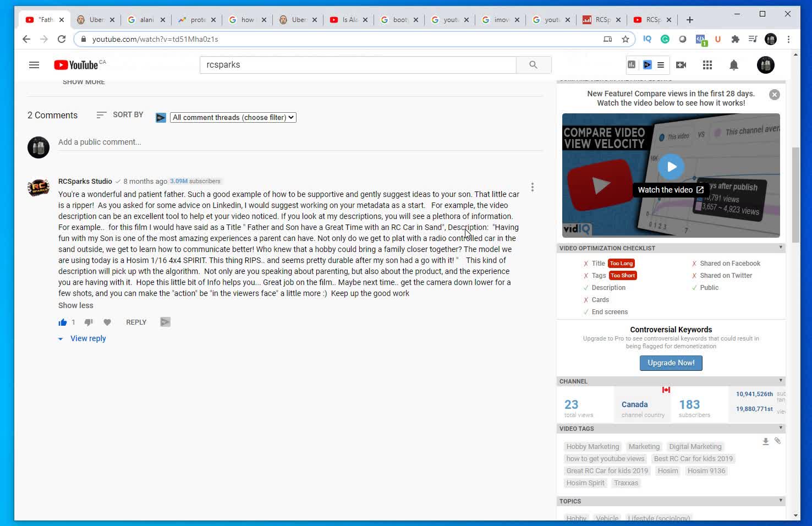This screenshot has width=812, height=526.
Task: Open the Chrome three-dot menu
Action: (788, 39)
